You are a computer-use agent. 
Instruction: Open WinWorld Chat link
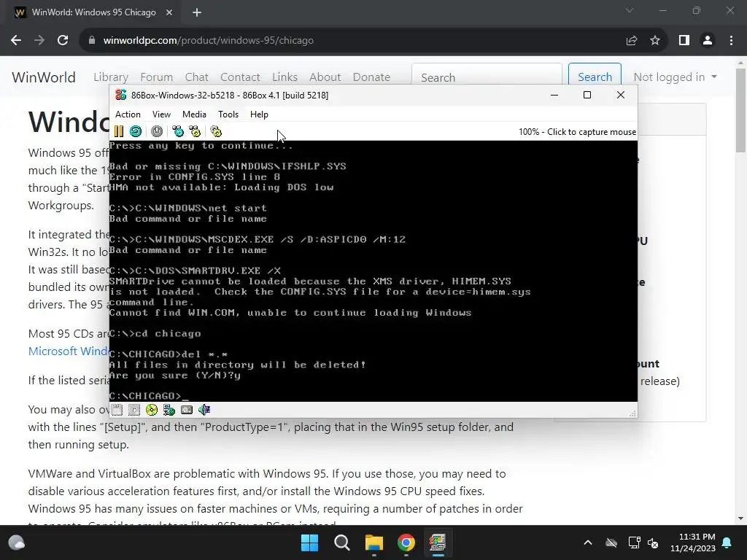tap(196, 77)
